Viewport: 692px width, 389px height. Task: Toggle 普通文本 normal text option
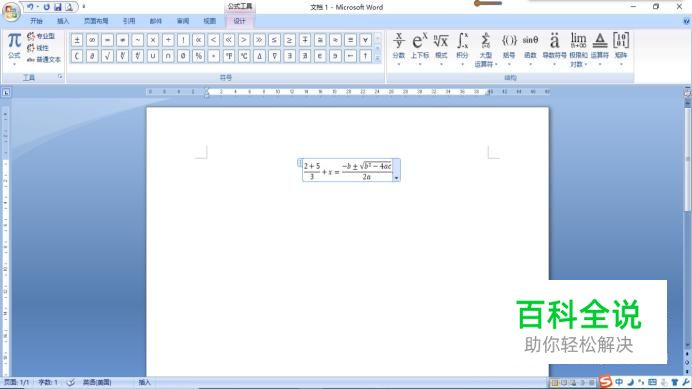coord(44,59)
